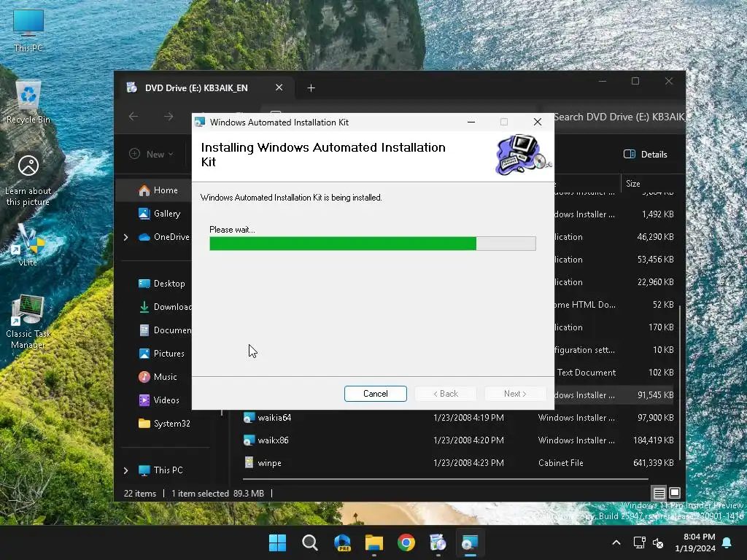The image size is (747, 560).
Task: Launch Google Chrome from the taskbar
Action: tap(406, 542)
